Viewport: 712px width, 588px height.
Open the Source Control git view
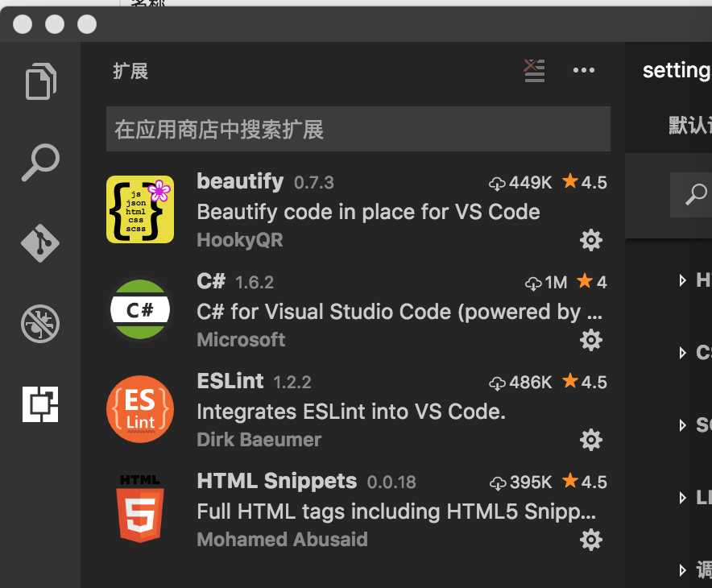click(x=40, y=243)
